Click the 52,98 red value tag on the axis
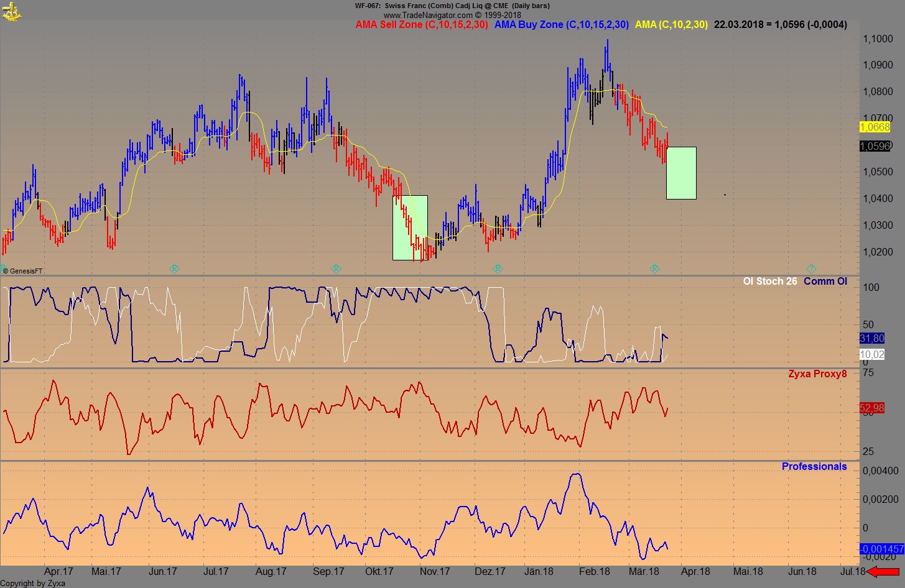Viewport: 905px width, 588px height. [x=871, y=408]
